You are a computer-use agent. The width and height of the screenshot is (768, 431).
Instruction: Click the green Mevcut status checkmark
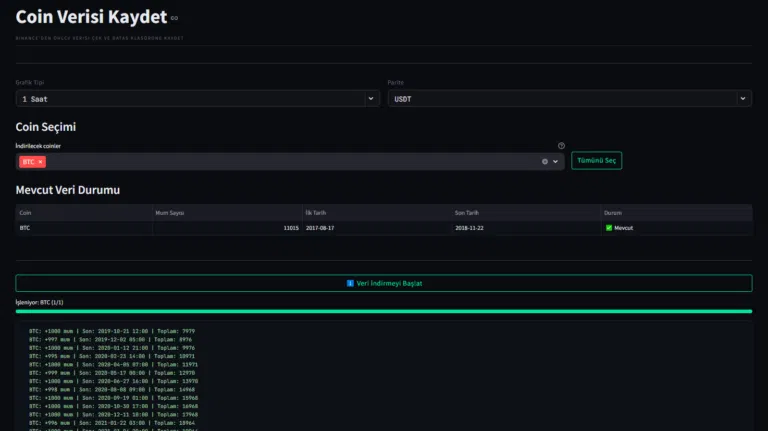[609, 228]
